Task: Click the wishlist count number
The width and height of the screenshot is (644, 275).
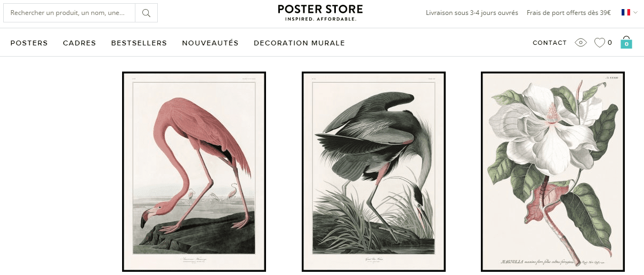Action: point(610,43)
